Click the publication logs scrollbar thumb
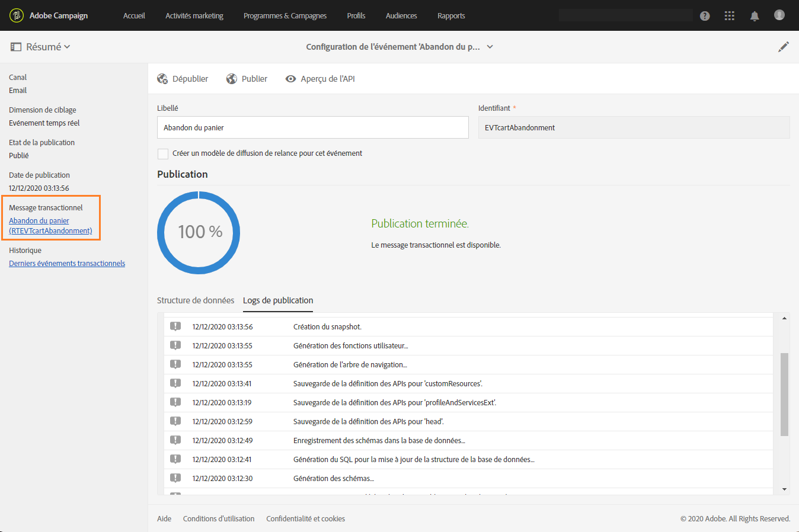The height and width of the screenshot is (532, 799). point(784,395)
